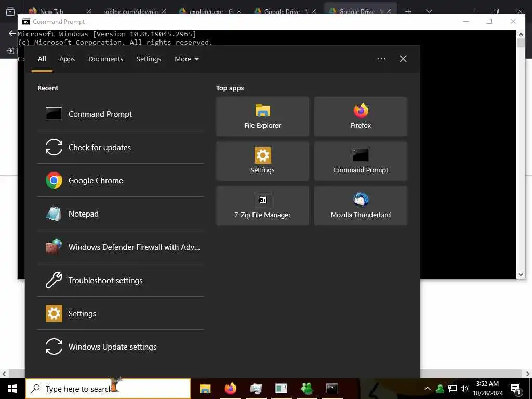Launch Firefox from Top apps
The height and width of the screenshot is (399, 532).
(x=361, y=116)
